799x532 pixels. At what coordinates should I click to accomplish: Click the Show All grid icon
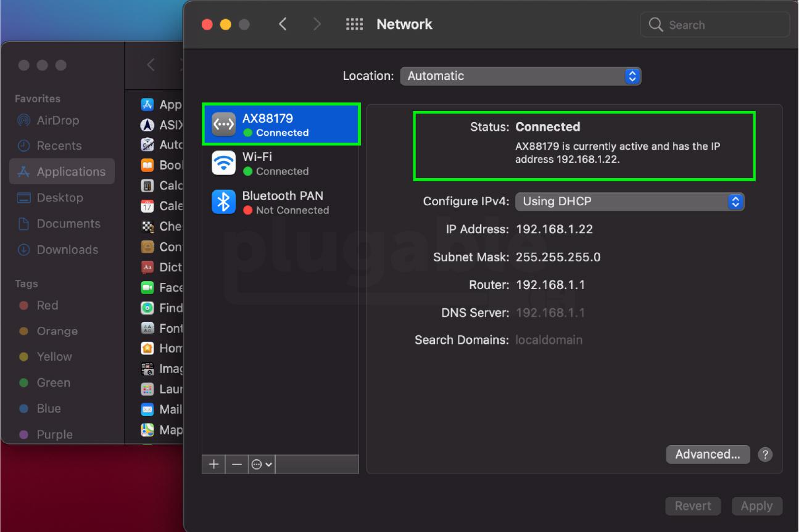pyautogui.click(x=354, y=25)
